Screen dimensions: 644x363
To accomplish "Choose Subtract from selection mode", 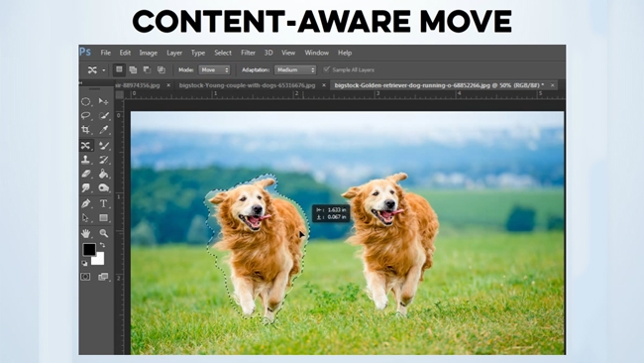I will [x=147, y=69].
